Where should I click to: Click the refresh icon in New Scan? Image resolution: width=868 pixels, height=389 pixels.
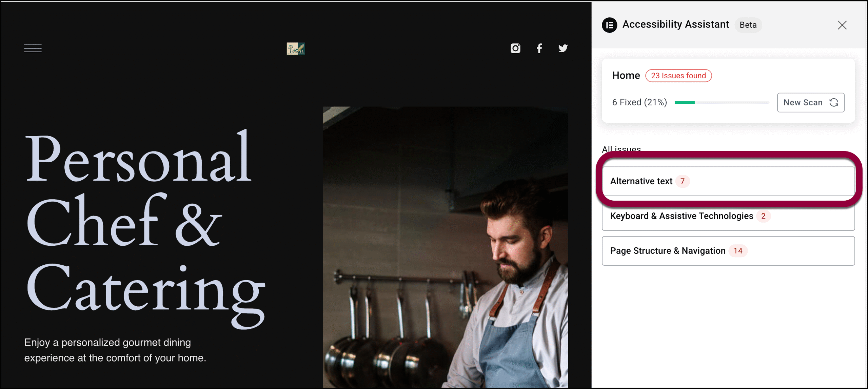834,102
